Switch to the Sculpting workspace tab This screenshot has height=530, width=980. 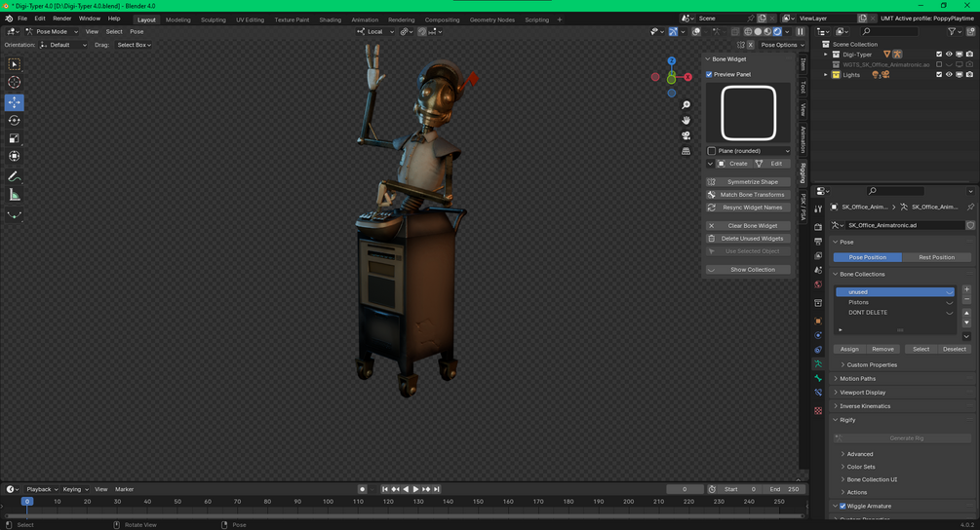[x=214, y=20]
